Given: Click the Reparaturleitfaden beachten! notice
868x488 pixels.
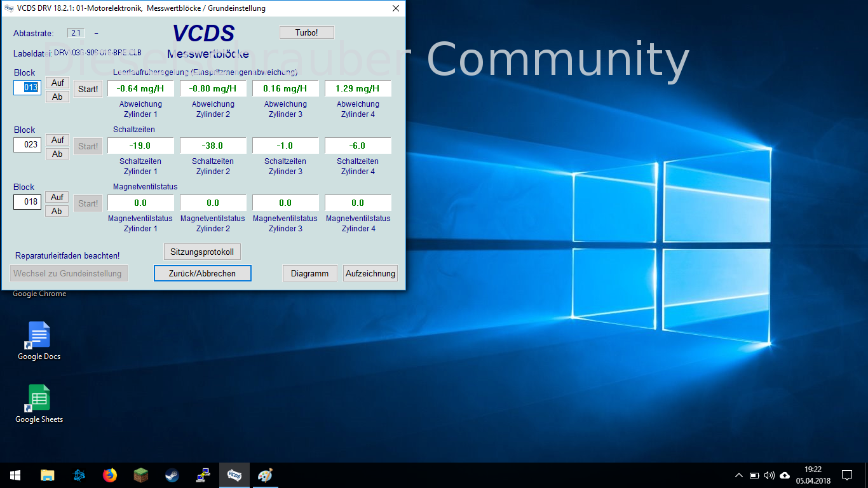Looking at the screenshot, I should (x=67, y=255).
